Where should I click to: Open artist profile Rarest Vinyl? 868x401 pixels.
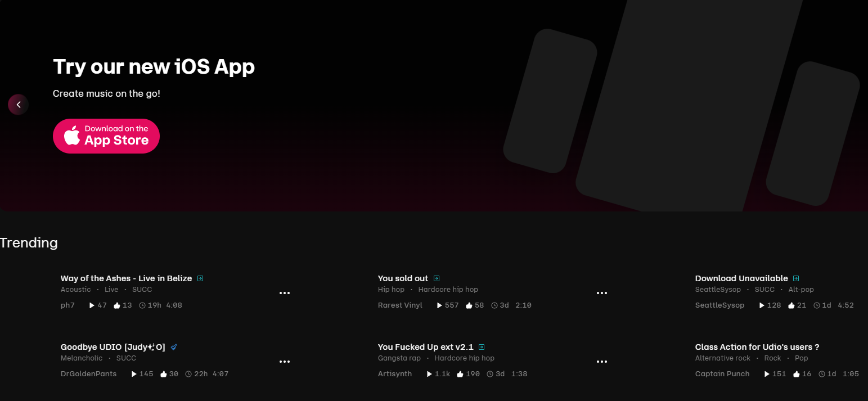tap(400, 305)
